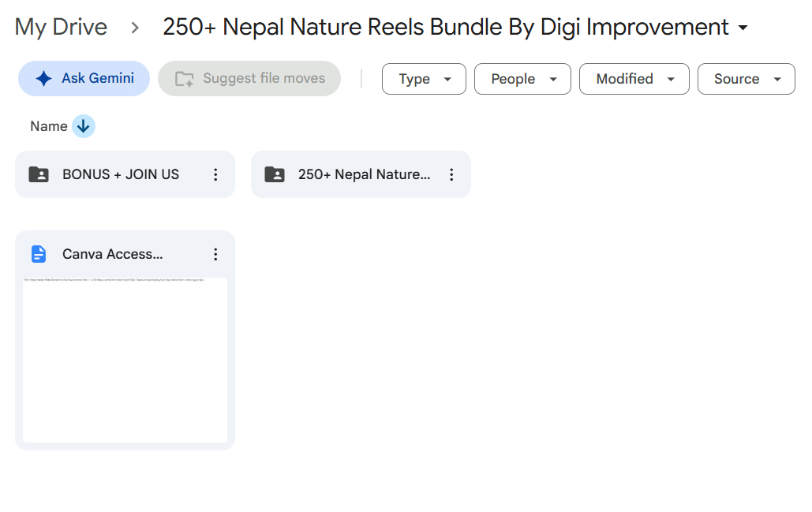The width and height of the screenshot is (812, 512).
Task: Click the 250+ Nepal Nature folder icon
Action: (275, 174)
